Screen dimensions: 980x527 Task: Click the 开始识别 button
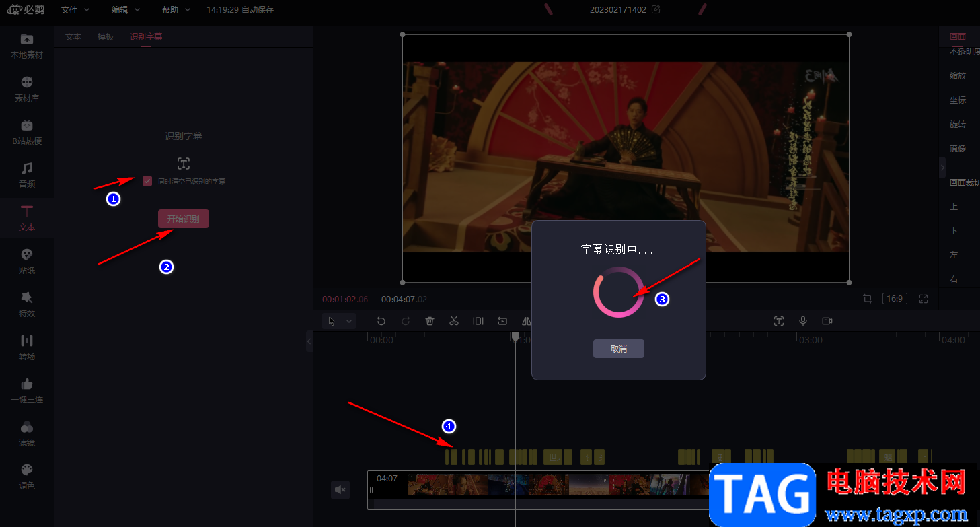[184, 219]
